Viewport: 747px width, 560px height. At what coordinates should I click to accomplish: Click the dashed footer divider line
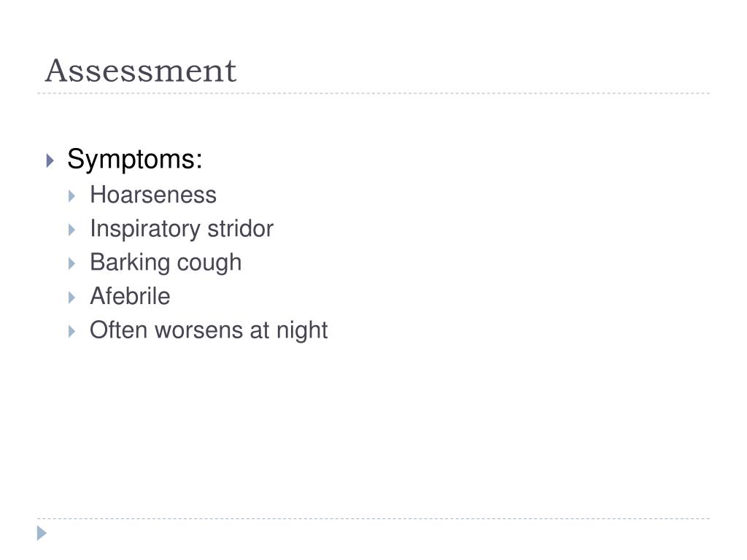pyautogui.click(x=373, y=518)
